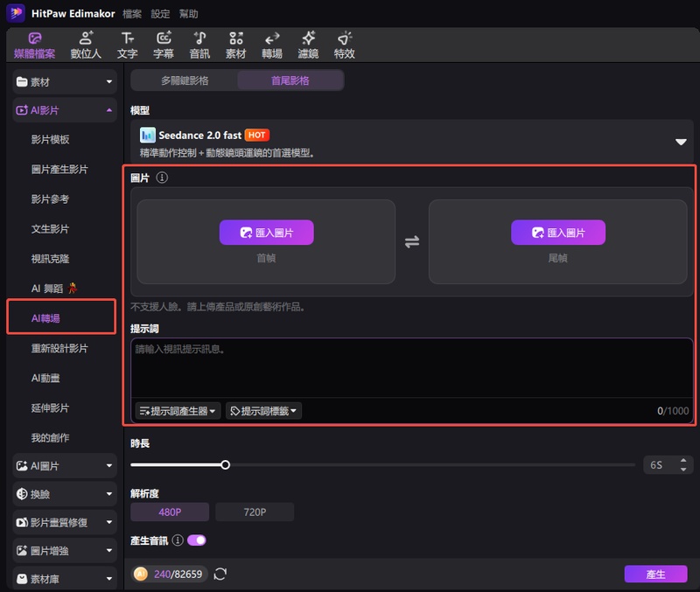700x592 pixels.
Task: Import image for the 尾幀 last frame
Action: (558, 232)
